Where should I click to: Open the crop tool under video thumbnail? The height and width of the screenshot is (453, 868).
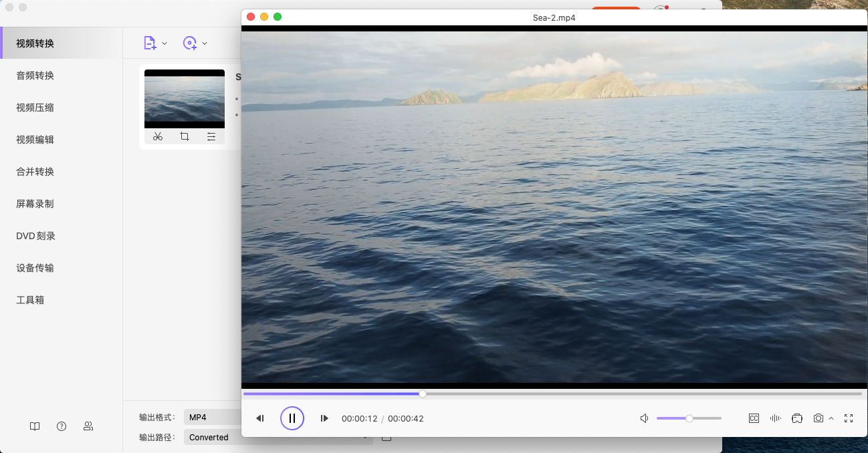[185, 136]
